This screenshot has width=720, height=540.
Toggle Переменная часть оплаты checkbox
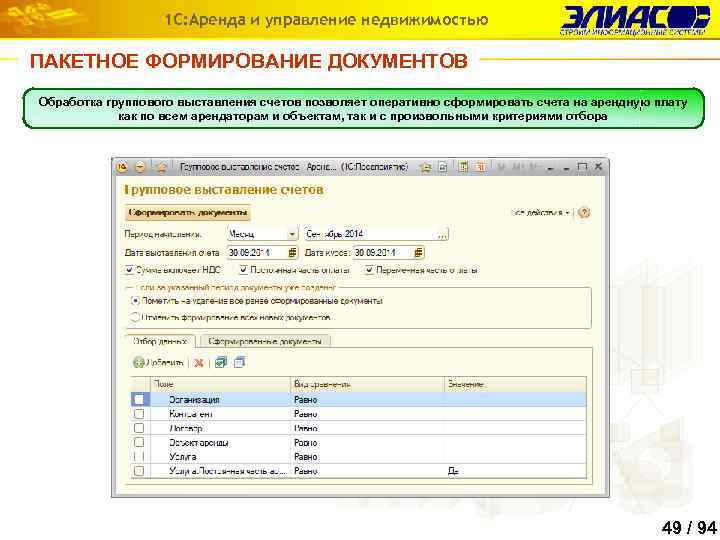point(369,270)
